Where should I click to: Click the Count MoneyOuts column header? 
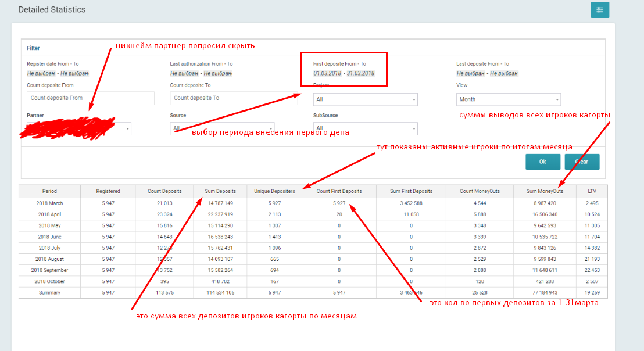[480, 191]
